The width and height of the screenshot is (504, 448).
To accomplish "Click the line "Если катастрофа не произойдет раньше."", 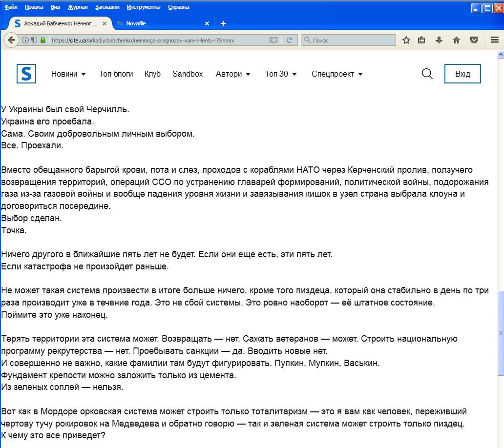I will 85,266.
